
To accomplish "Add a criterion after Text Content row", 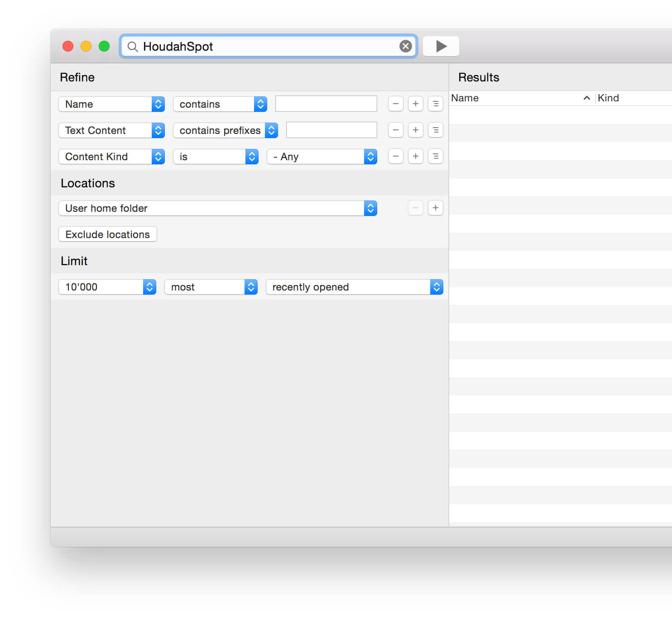I will [x=415, y=130].
